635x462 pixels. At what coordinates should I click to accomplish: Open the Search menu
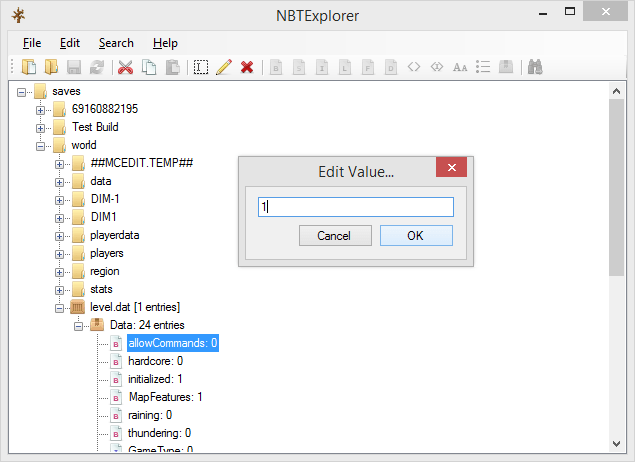pos(116,43)
